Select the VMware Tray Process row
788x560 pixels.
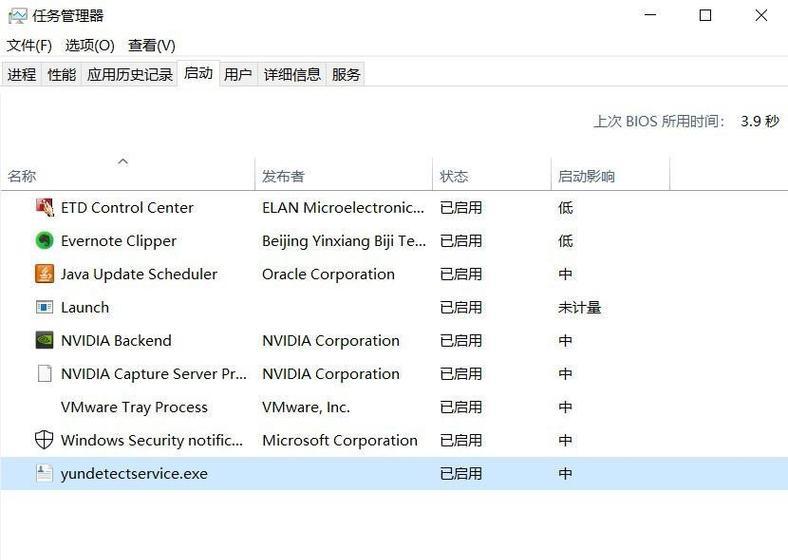(394, 407)
